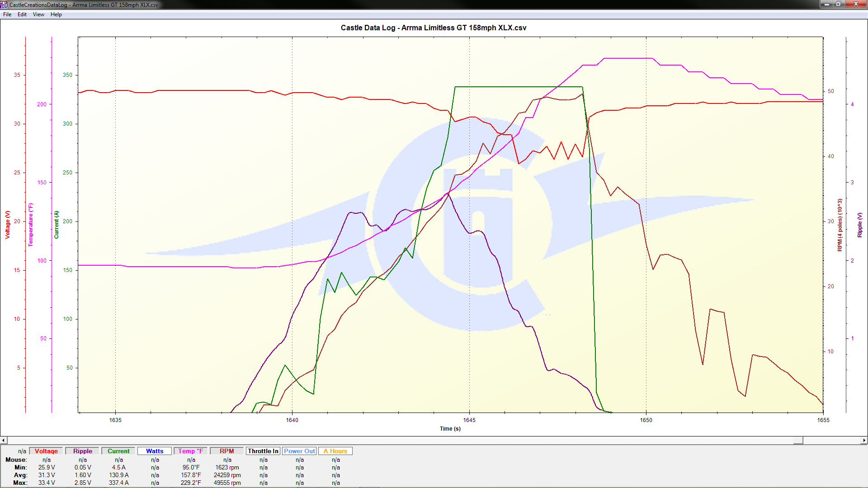Click the CastleCreationsDataLog app icon in title bar
The width and height of the screenshot is (868, 488).
tap(4, 5)
